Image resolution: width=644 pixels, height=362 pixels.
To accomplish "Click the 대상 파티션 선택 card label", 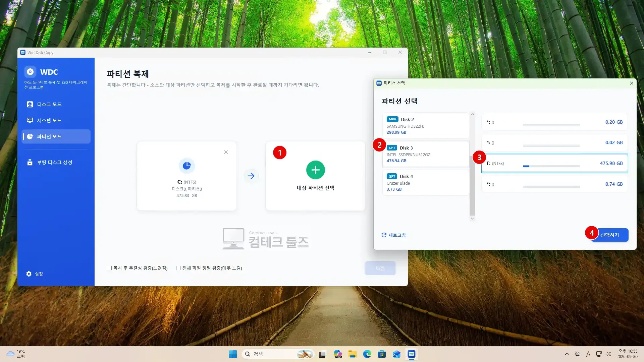I will tap(316, 188).
